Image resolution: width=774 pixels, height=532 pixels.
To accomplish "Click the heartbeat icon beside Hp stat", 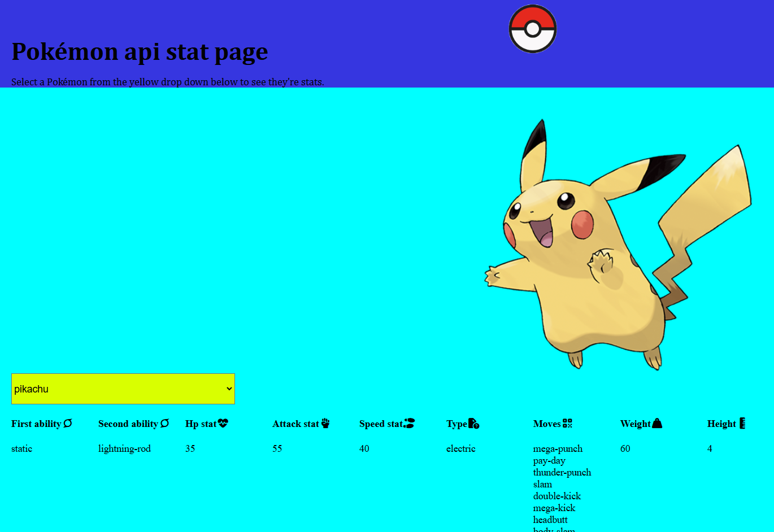I will (x=223, y=423).
